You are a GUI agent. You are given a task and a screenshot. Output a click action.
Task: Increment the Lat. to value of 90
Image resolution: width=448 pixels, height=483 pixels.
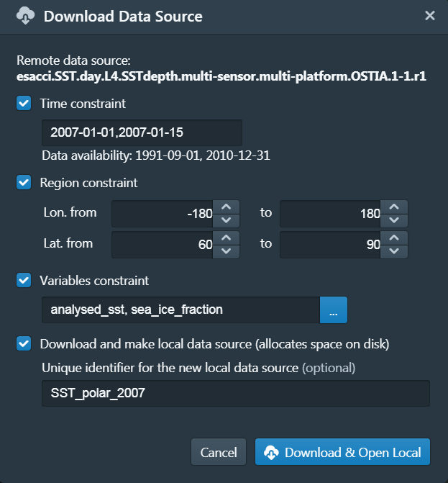point(394,238)
